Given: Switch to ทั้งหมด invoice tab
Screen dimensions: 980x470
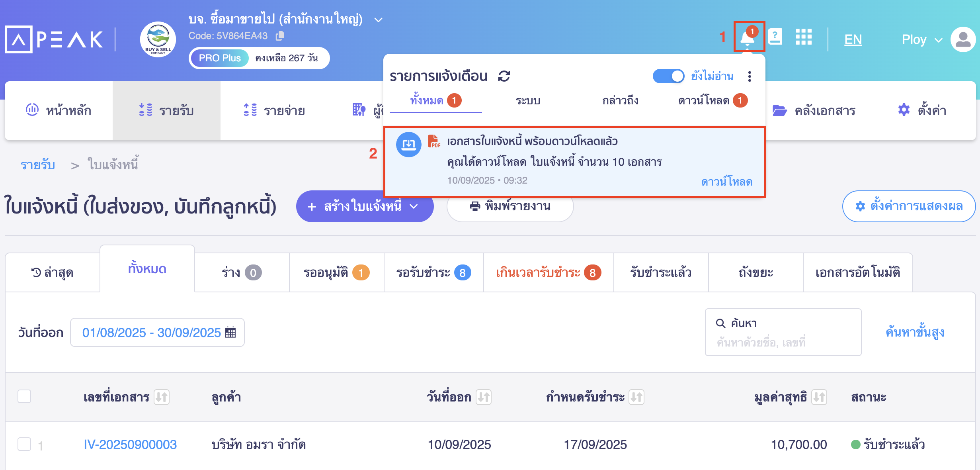Looking at the screenshot, I should coord(147,269).
